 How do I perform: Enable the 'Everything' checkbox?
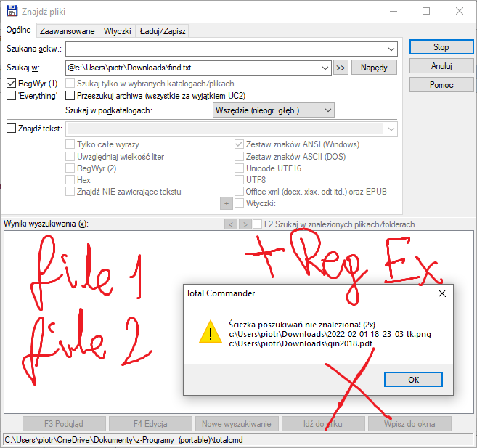click(12, 96)
